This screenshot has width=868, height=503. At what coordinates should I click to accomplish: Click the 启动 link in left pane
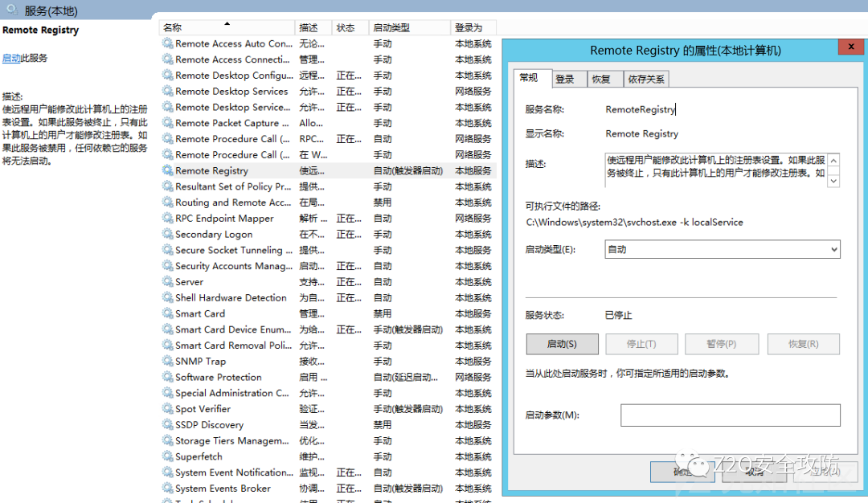[11, 58]
